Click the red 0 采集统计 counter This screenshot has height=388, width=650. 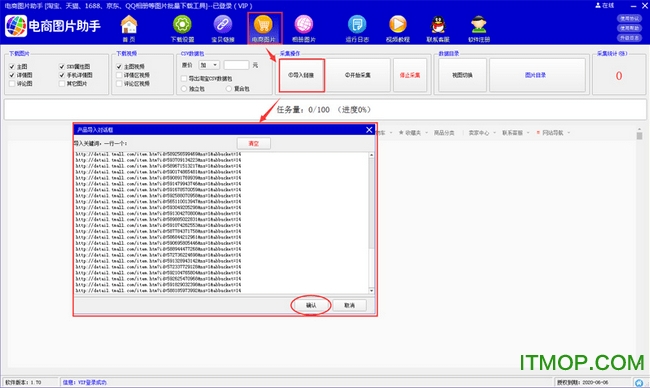click(x=618, y=76)
